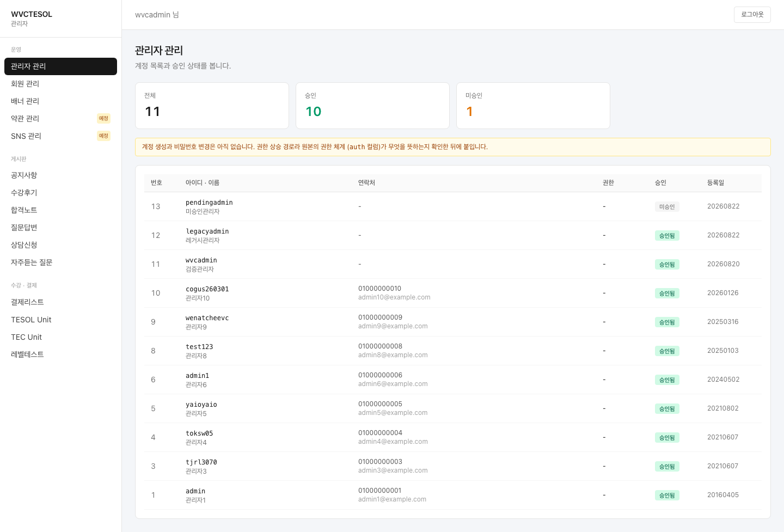Click admin10@example.com email
This screenshot has height=532, width=784.
[394, 297]
